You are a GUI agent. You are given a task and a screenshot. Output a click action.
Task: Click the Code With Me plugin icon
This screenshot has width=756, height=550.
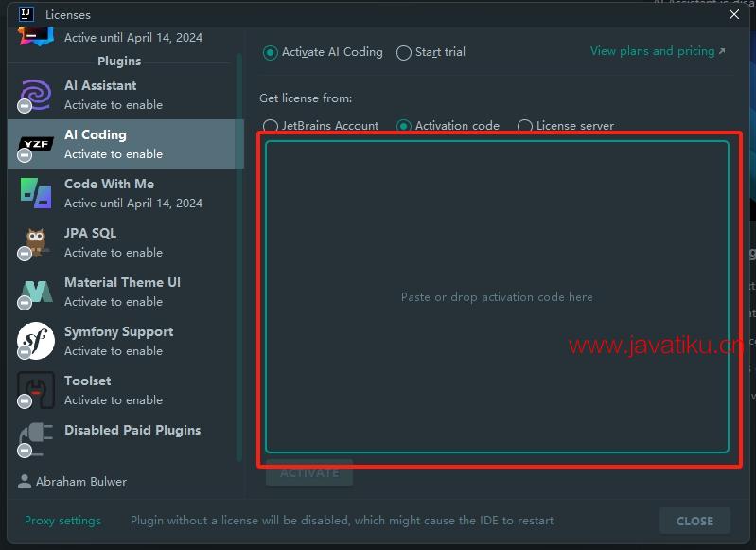click(x=36, y=193)
